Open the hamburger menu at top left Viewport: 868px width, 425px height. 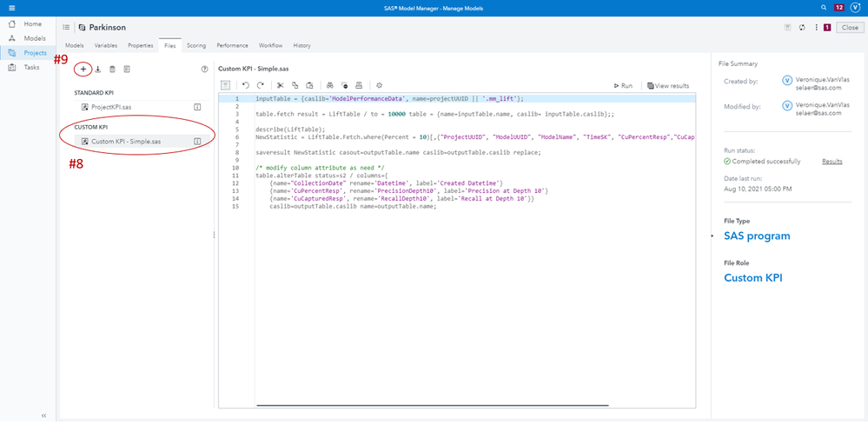(x=10, y=7)
